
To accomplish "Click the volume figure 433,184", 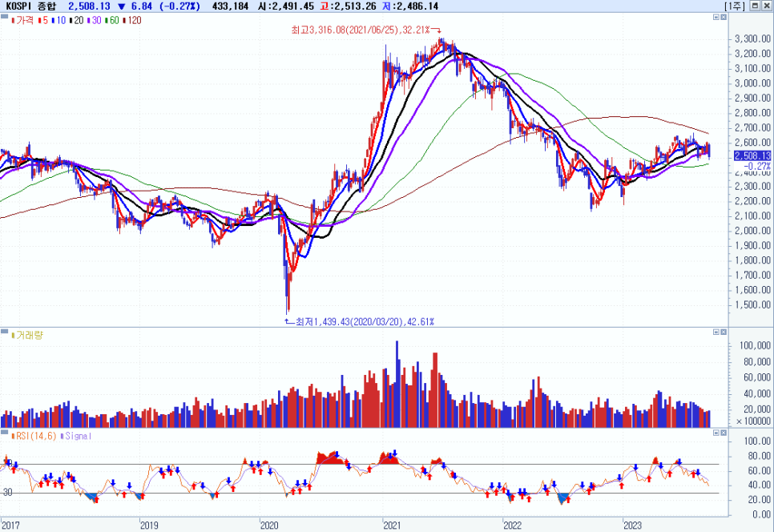I will tap(230, 6).
